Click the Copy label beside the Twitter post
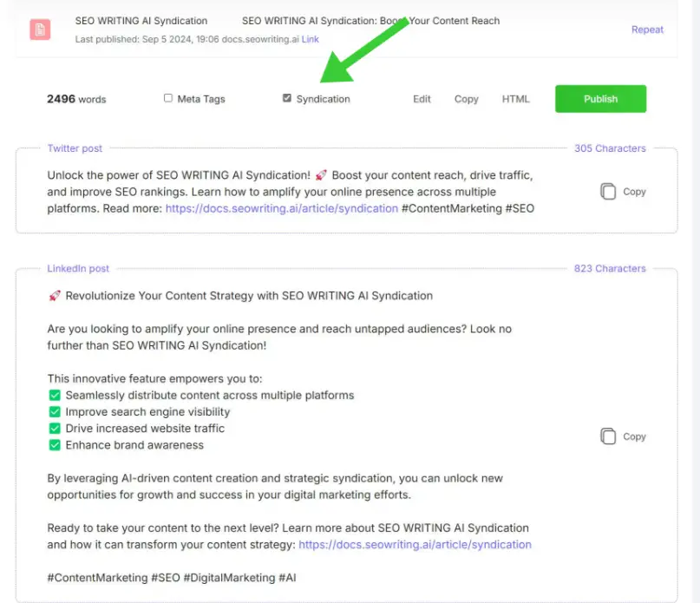This screenshot has height=603, width=700. 634,192
